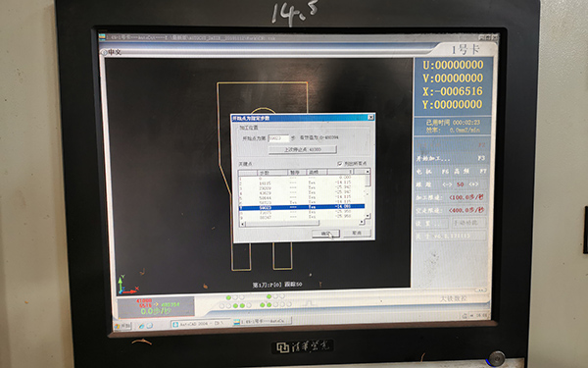The image size is (588, 368).
Task: Open the Windows Start menu
Action: (x=122, y=326)
